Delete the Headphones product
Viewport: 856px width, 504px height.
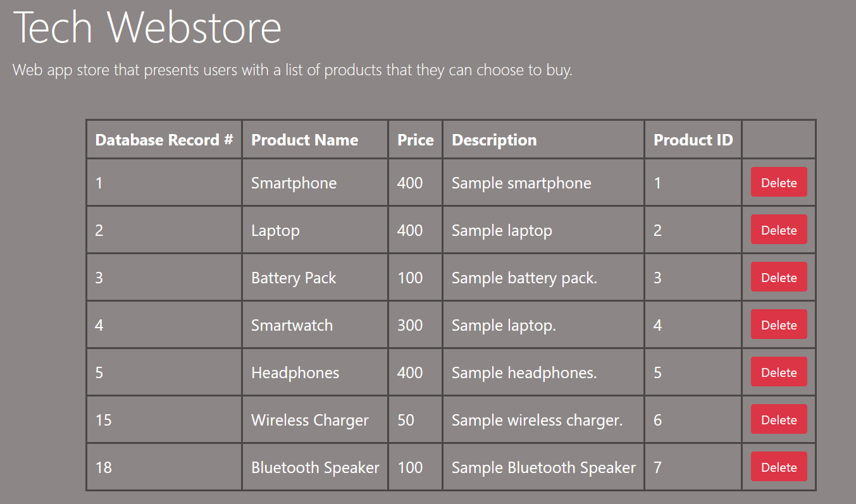coord(778,372)
